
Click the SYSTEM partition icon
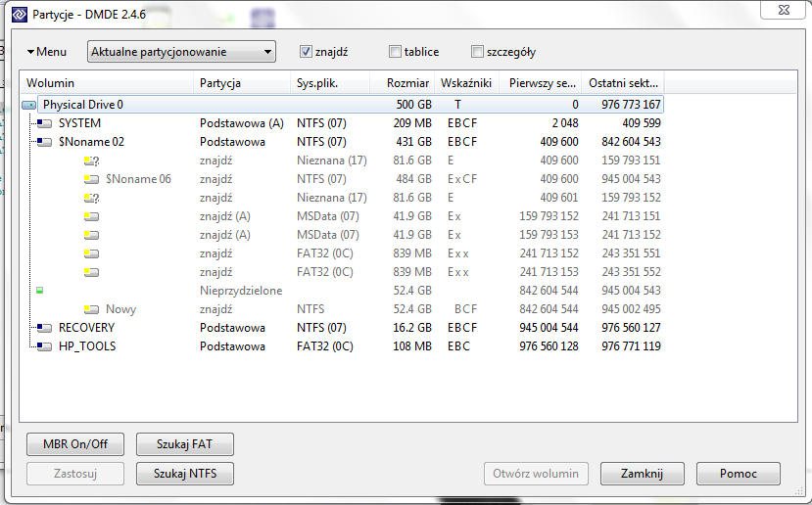(44, 123)
